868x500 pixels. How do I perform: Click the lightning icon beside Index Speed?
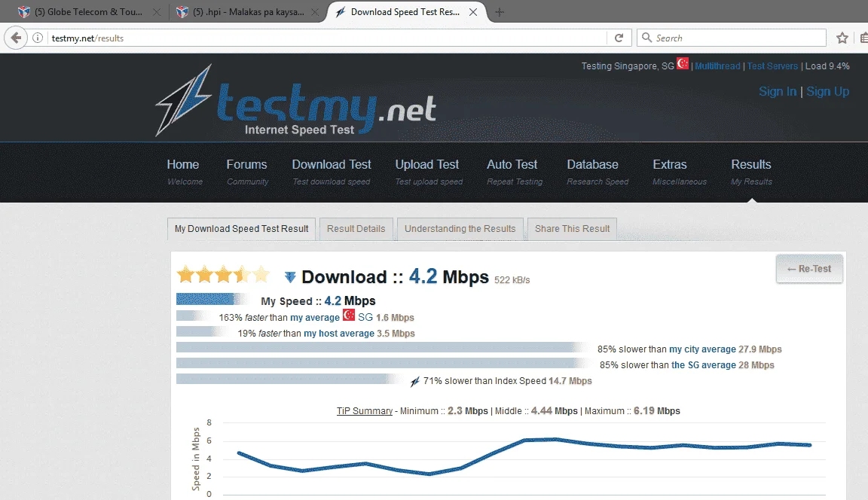[415, 381]
